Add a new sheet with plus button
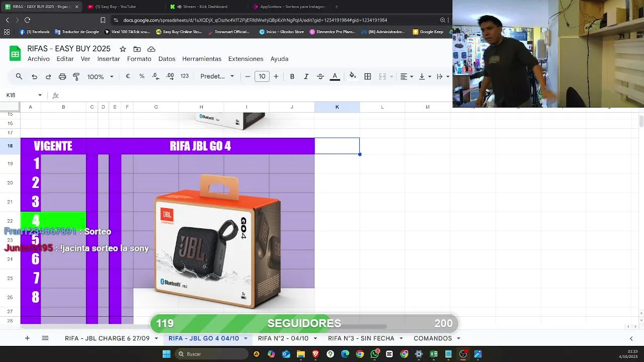 coord(27,338)
